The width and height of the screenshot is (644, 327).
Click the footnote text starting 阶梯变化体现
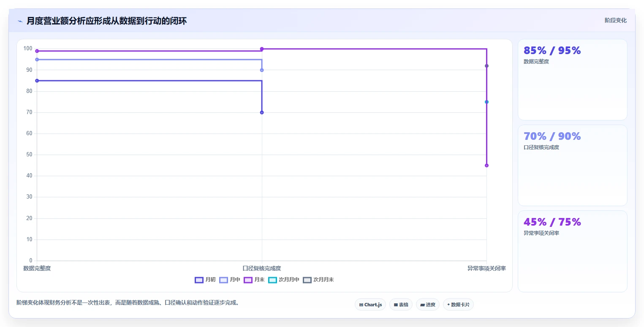tap(128, 303)
